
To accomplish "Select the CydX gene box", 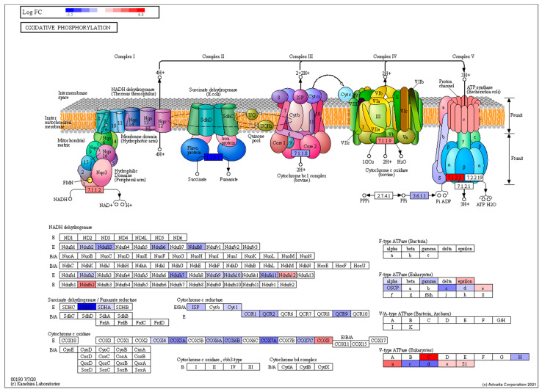I will click(324, 367).
